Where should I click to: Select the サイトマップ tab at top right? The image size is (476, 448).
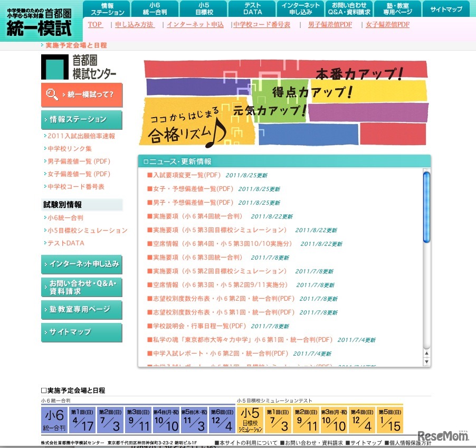tap(446, 8)
